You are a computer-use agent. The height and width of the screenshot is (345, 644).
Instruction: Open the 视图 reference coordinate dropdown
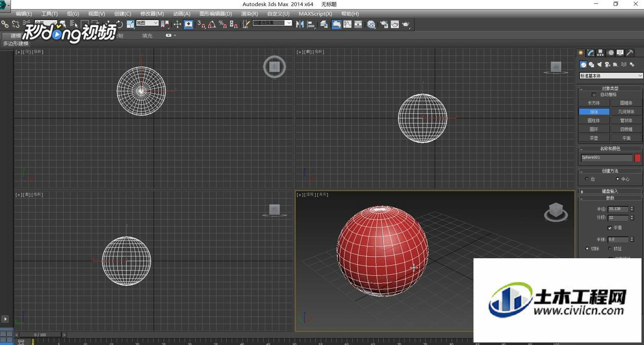[x=147, y=23]
